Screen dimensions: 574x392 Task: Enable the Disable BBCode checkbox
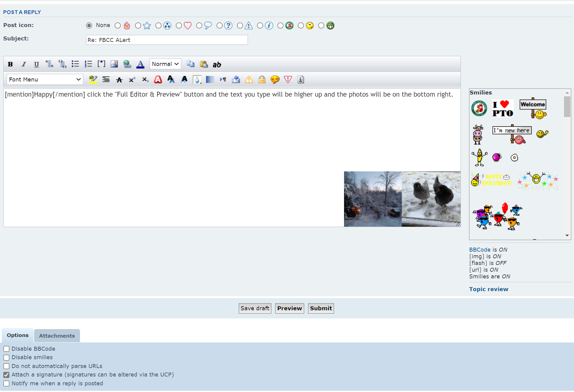(6, 349)
